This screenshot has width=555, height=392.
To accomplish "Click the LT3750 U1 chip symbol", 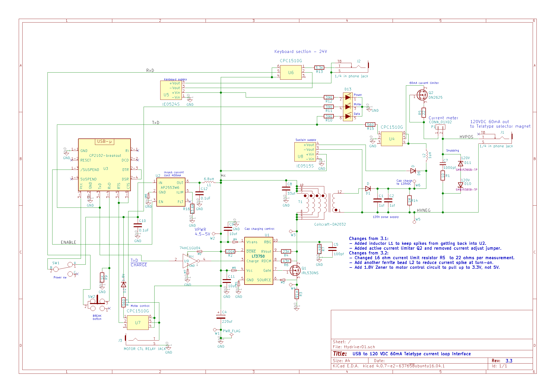I will tap(259, 261).
